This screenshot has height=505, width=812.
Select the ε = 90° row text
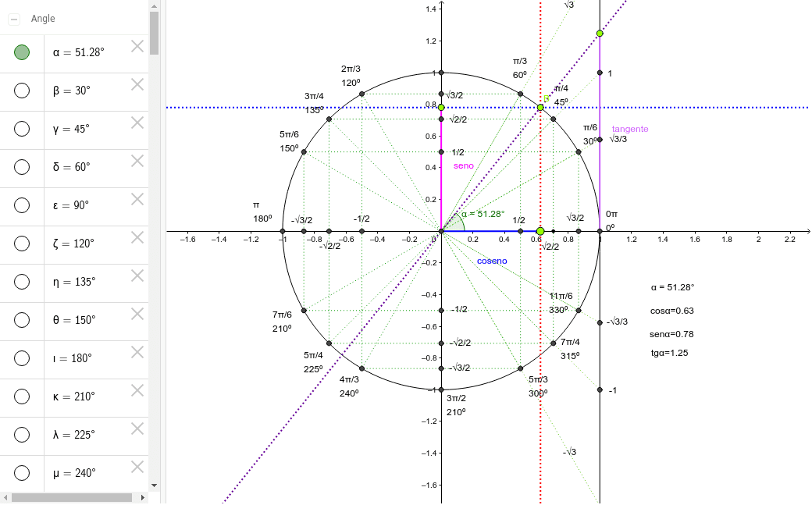[71, 205]
